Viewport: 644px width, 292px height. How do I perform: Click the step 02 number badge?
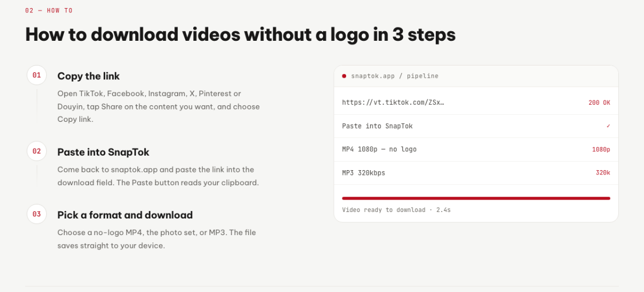36,151
